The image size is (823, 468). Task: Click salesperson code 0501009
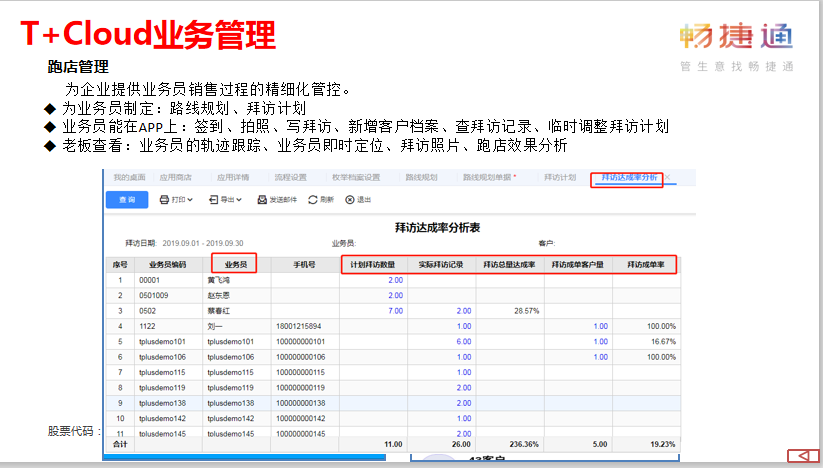(153, 295)
